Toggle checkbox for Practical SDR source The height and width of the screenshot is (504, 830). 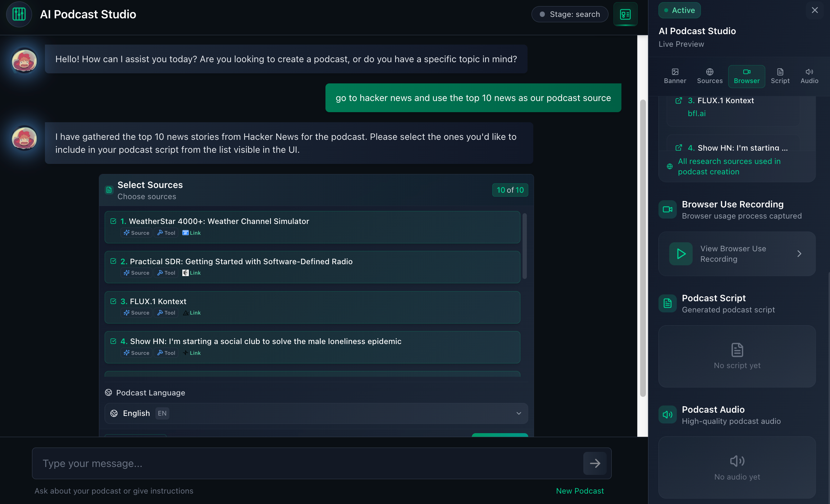(x=113, y=261)
